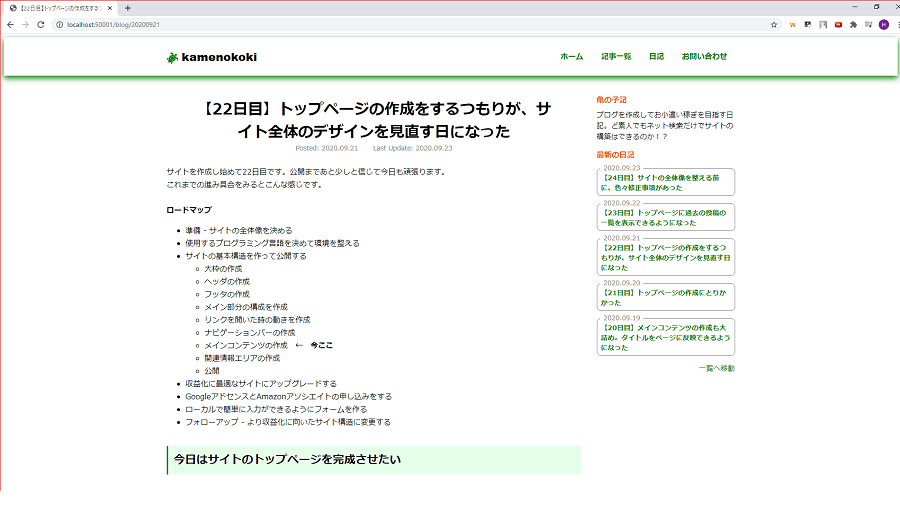Bookmark this page with the star icon

774,24
